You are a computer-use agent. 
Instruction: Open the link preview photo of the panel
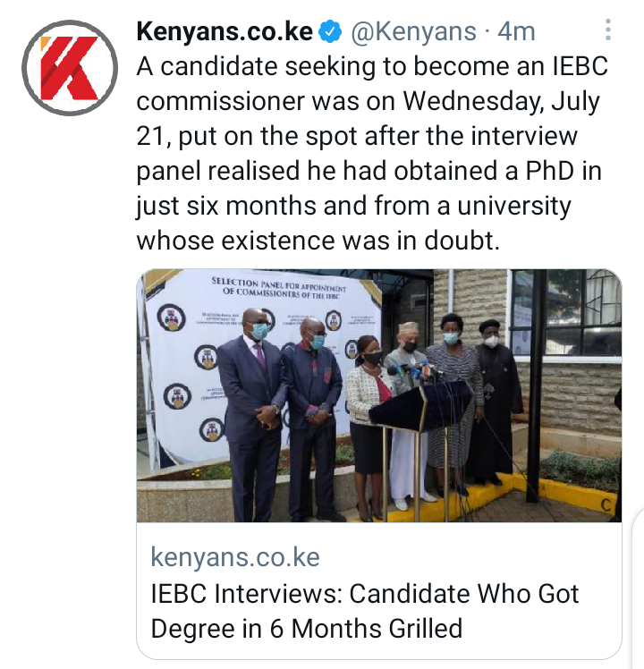coord(379,395)
